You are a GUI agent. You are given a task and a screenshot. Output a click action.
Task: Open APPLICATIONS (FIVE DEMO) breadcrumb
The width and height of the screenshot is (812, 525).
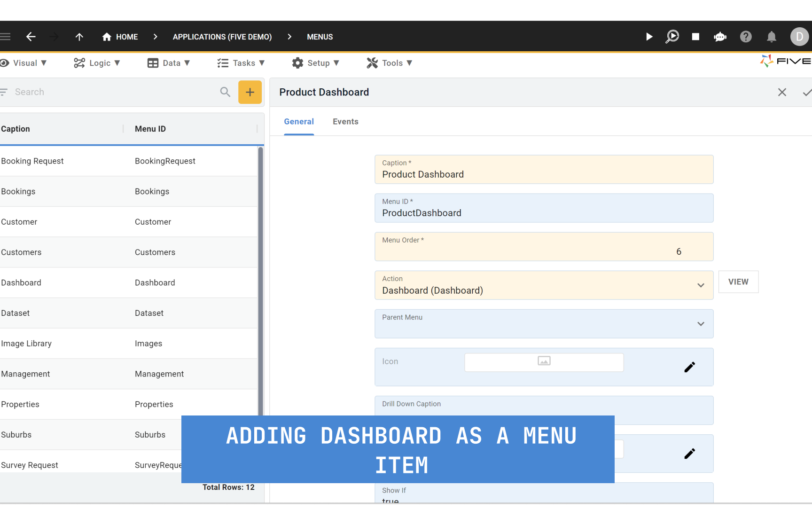tap(222, 37)
